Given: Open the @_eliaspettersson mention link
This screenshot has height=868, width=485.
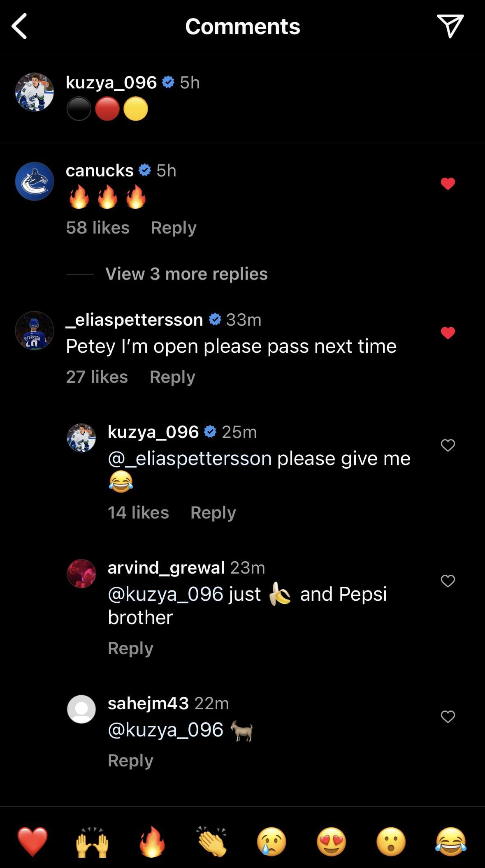Looking at the screenshot, I should click(190, 458).
